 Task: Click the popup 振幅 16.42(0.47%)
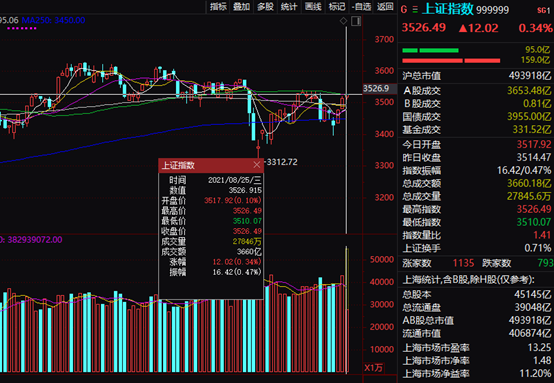point(237,272)
